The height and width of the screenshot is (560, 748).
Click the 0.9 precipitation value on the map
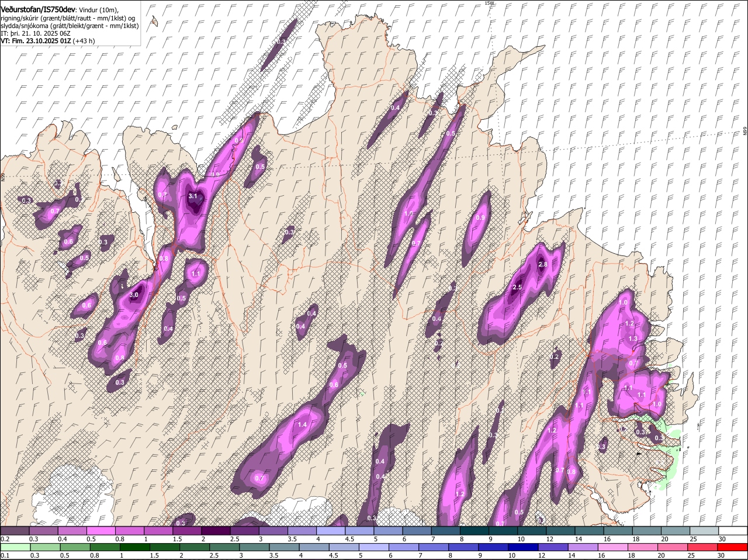point(480,217)
